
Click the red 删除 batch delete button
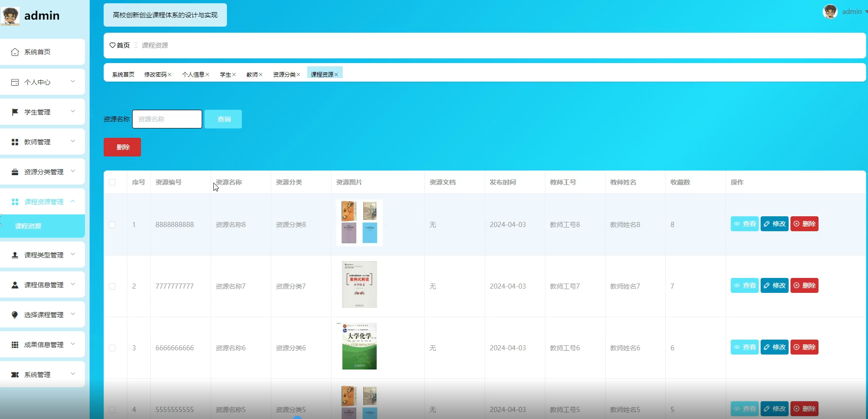point(122,147)
